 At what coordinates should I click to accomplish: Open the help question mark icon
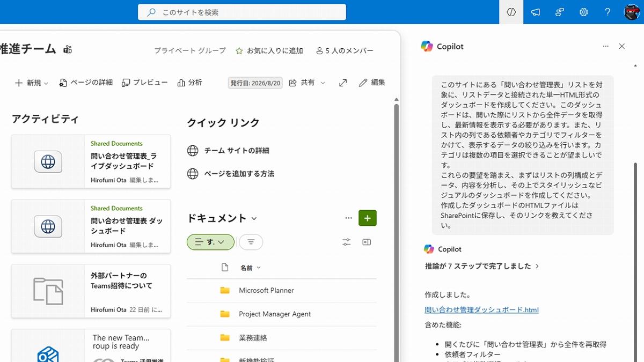608,12
